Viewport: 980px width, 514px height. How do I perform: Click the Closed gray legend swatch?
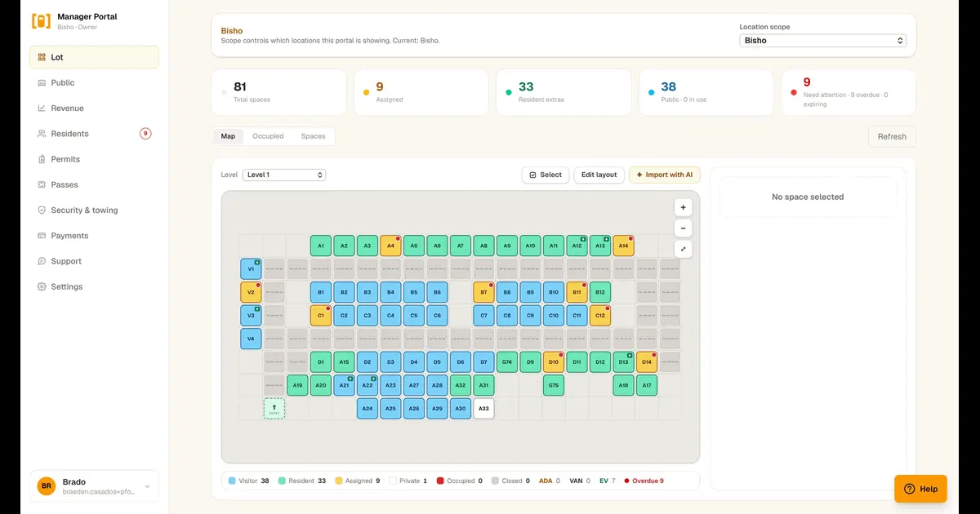click(x=495, y=481)
